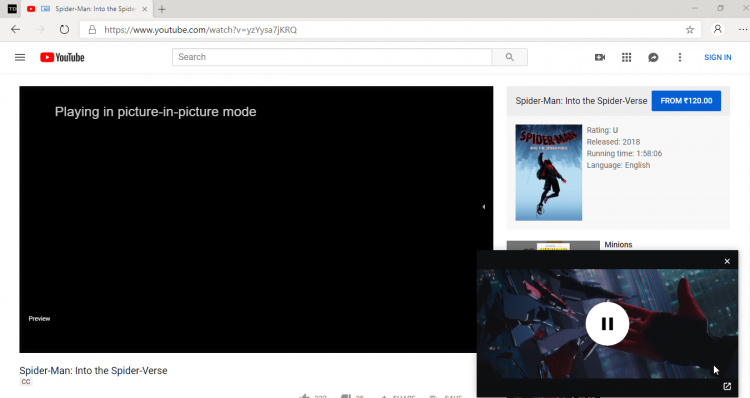The width and height of the screenshot is (750, 398).
Task: Close the picture-in-picture window
Action: pyautogui.click(x=727, y=261)
